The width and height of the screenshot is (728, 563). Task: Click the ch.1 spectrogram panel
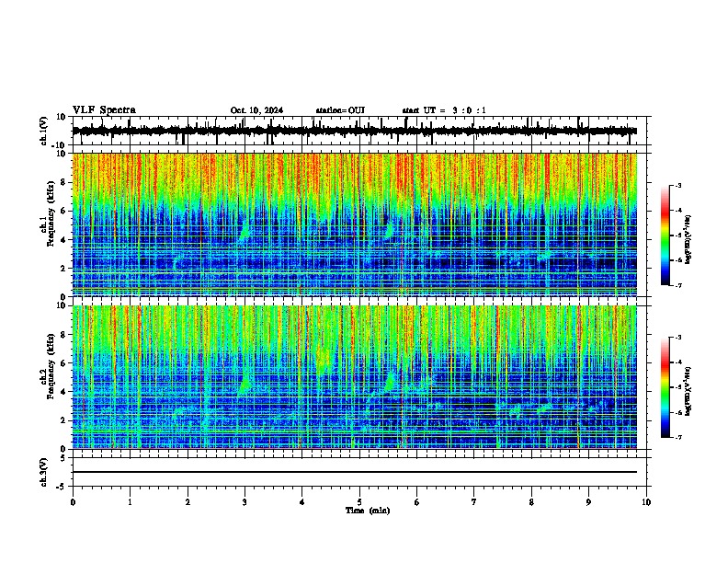pos(355,224)
